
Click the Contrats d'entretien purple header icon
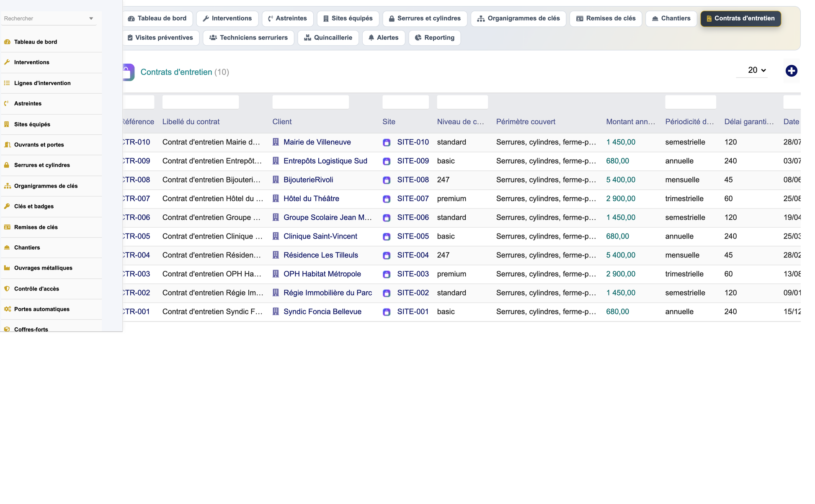pos(129,72)
